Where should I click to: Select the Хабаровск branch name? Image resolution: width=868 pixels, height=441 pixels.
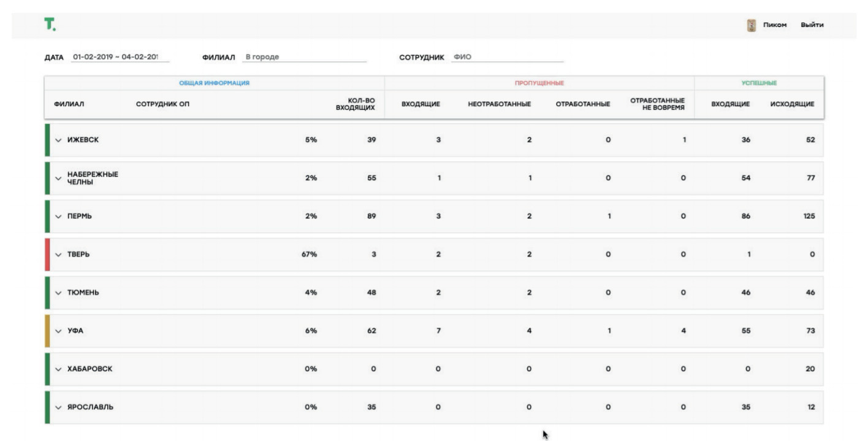pyautogui.click(x=89, y=369)
